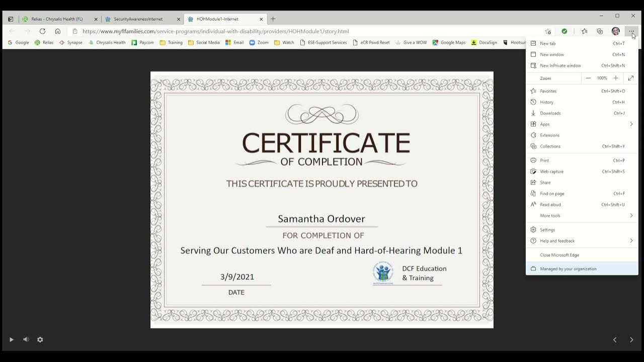The image size is (644, 362).
Task: Close the Relias - Chrysalis Health tab
Action: pos(96,19)
